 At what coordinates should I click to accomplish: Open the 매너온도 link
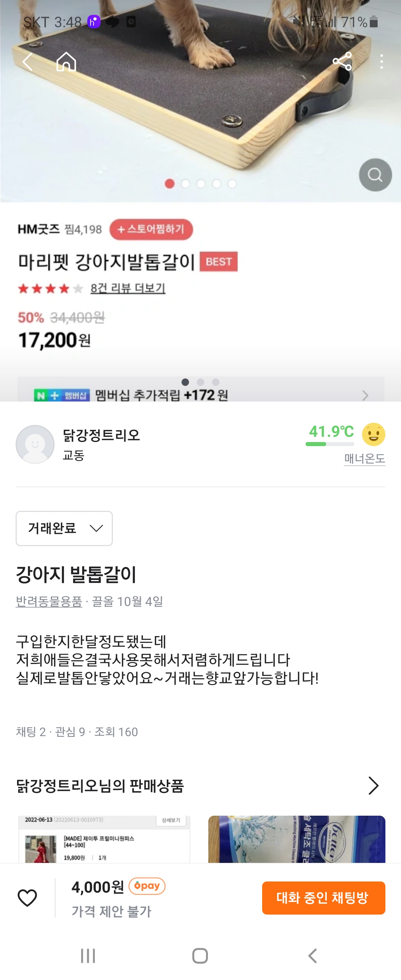pos(364,458)
